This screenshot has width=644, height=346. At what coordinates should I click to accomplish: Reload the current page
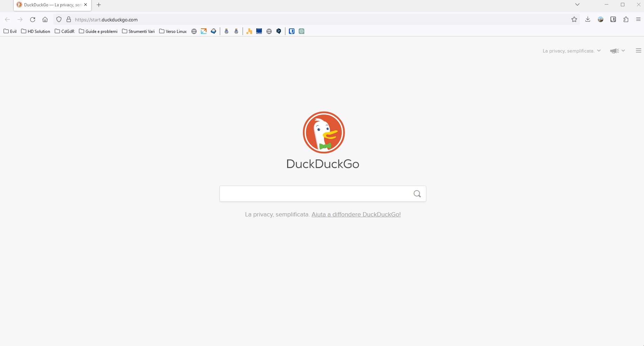tap(33, 20)
